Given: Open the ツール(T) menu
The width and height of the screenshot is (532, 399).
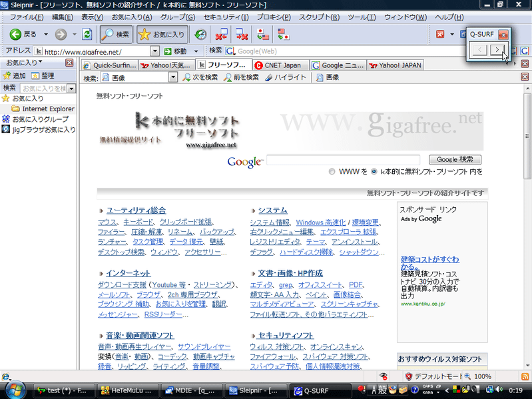Looking at the screenshot, I should (362, 17).
